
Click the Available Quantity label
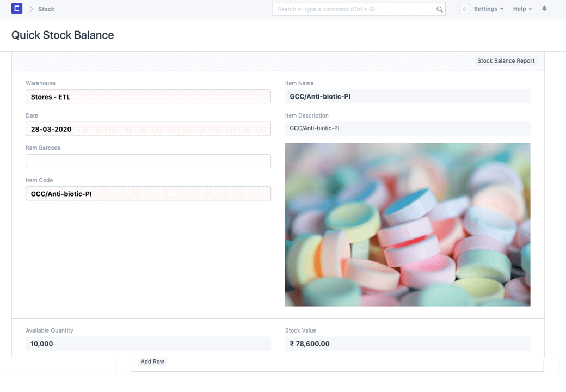pyautogui.click(x=49, y=330)
